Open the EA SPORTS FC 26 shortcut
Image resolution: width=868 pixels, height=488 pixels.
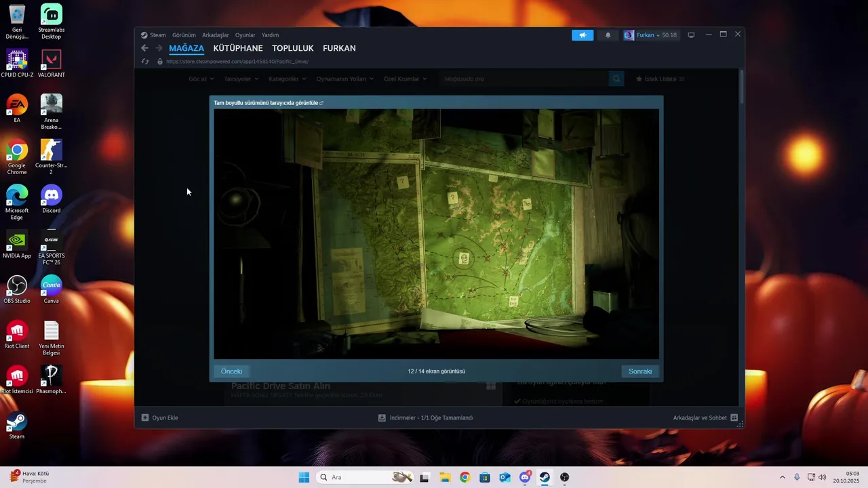click(x=52, y=247)
